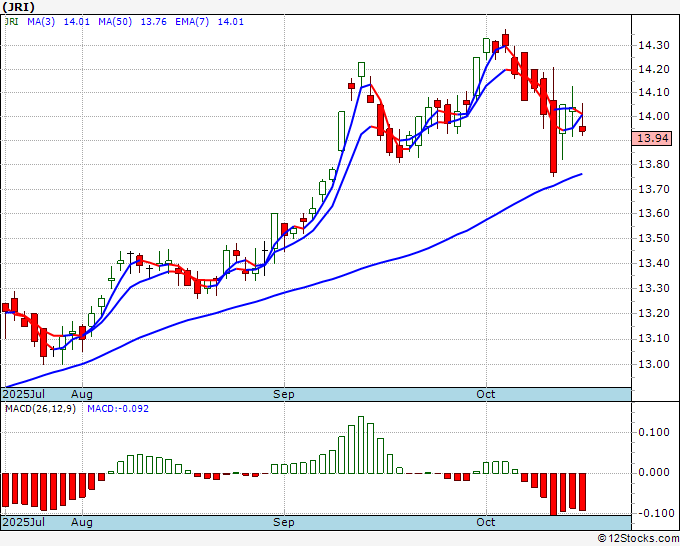Click the MACD(26,12,9) indicator label
This screenshot has height=546, width=680.
(x=40, y=409)
